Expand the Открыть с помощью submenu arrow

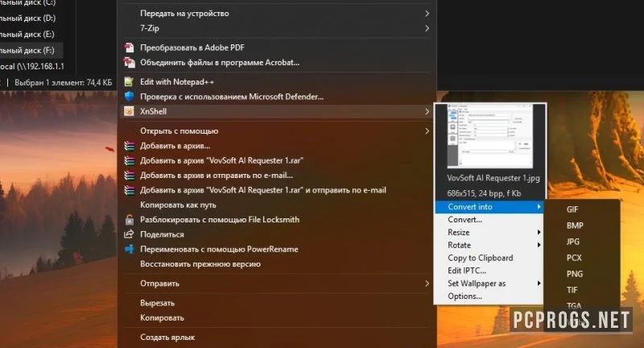427,131
